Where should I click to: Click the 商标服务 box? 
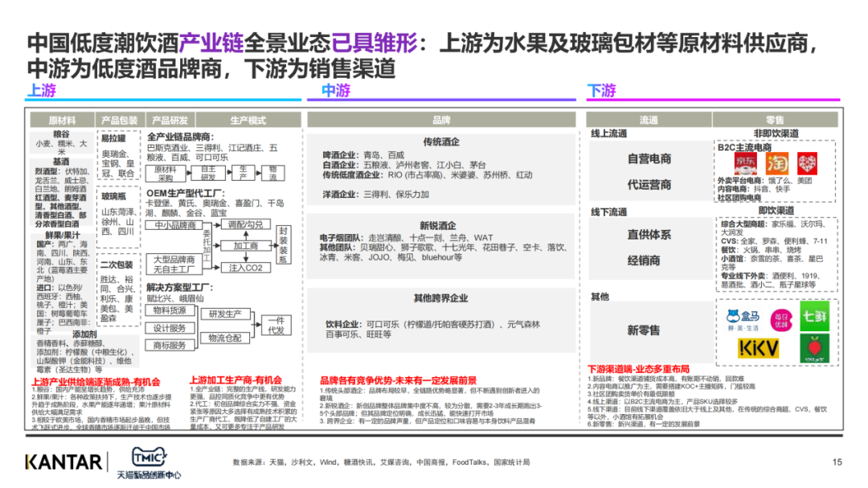click(170, 345)
